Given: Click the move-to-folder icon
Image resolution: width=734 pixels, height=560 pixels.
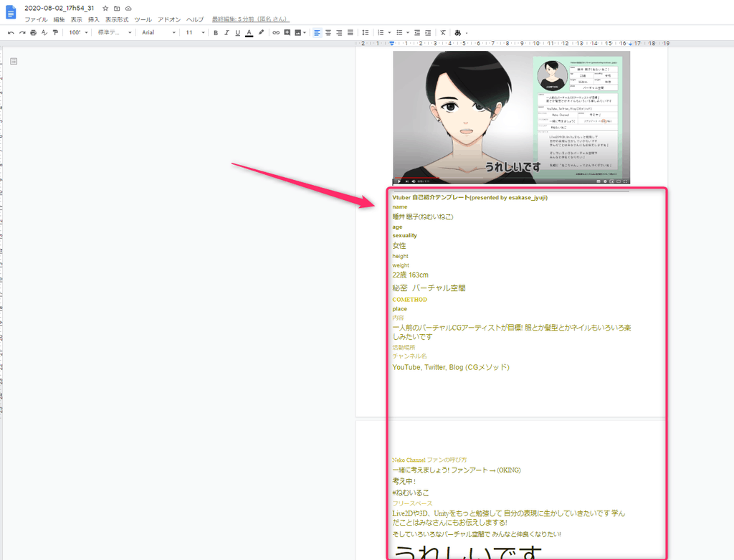Looking at the screenshot, I should 117,9.
